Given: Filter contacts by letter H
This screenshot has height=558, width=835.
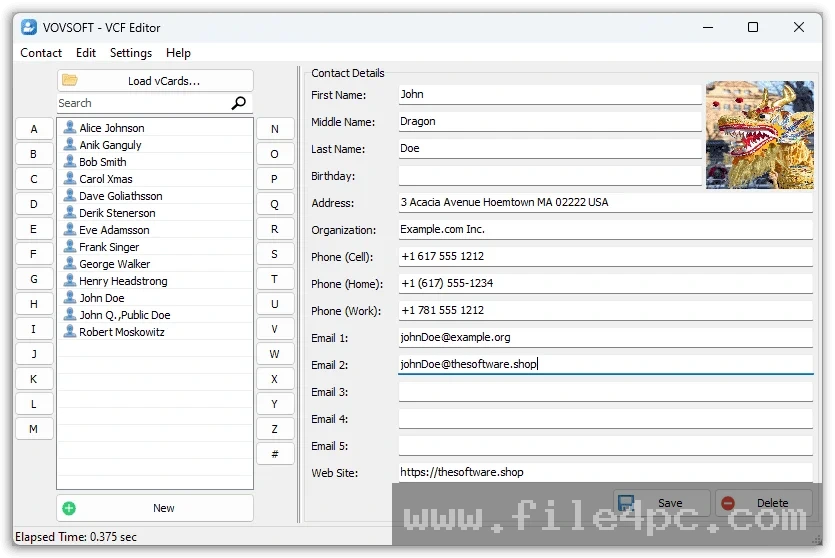Looking at the screenshot, I should [x=34, y=304].
